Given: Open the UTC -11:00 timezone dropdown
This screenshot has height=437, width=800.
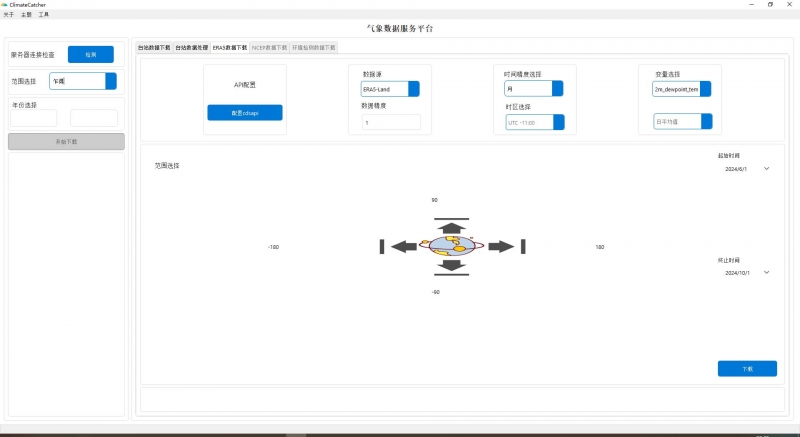Looking at the screenshot, I should (x=558, y=122).
